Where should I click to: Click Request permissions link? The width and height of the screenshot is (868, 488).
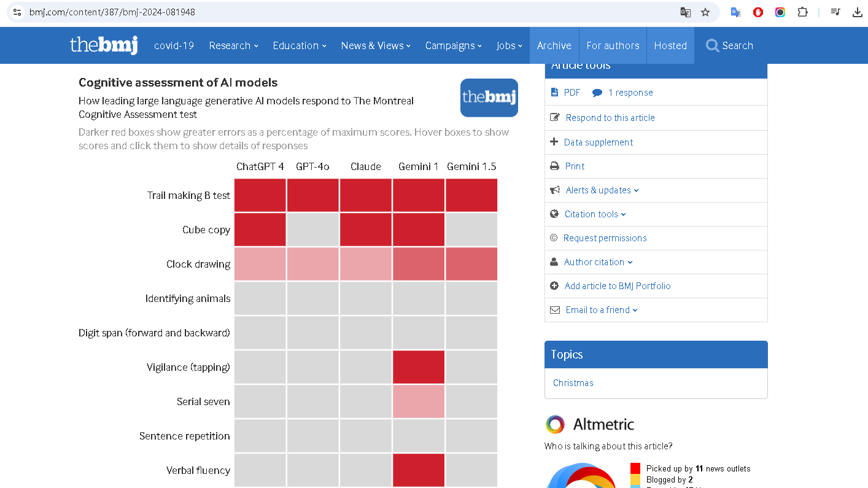pos(605,238)
